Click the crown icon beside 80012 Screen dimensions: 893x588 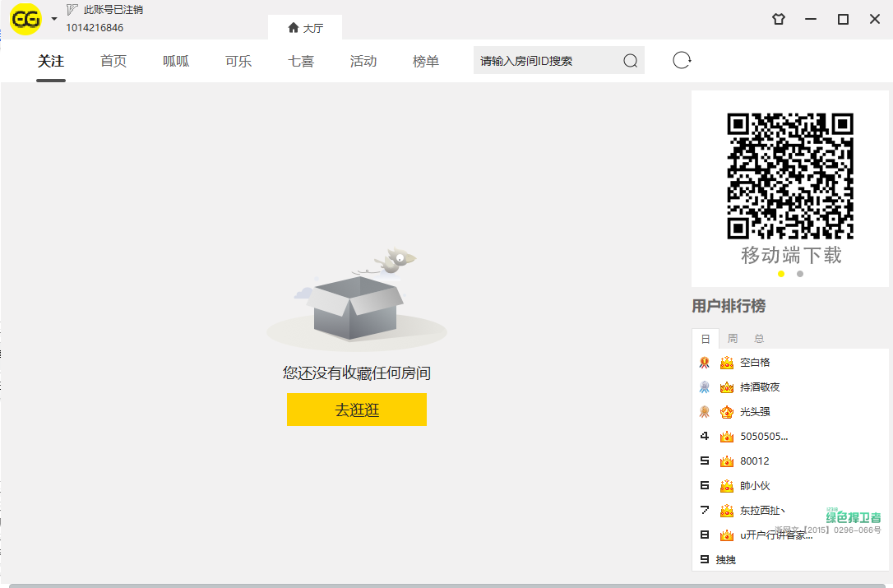pyautogui.click(x=727, y=461)
